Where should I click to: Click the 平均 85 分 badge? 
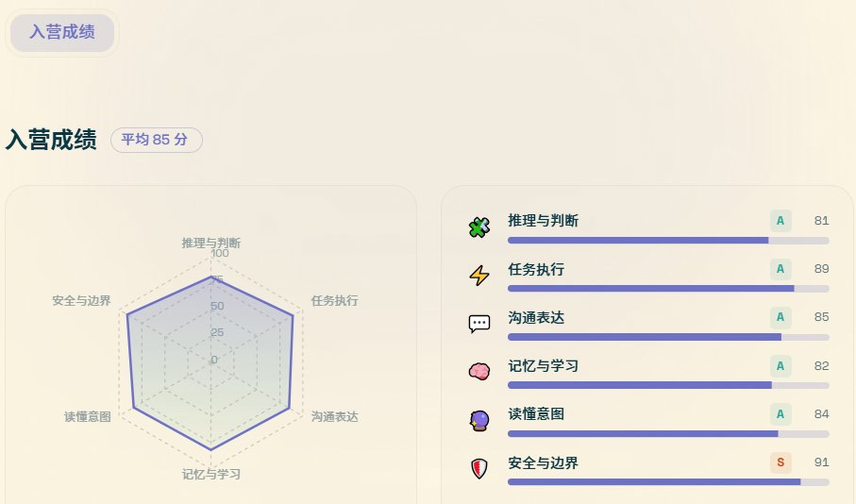[x=156, y=140]
